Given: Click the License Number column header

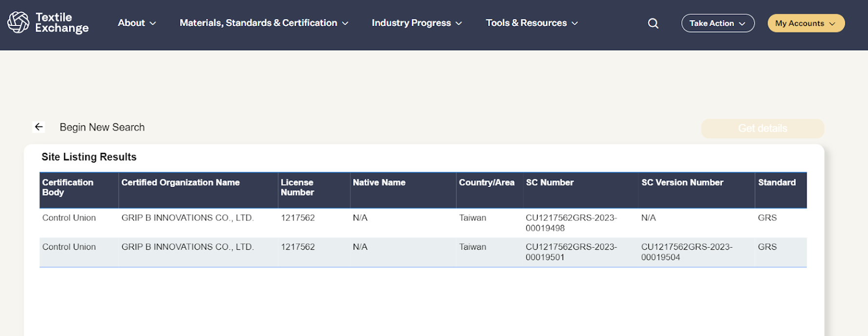Looking at the screenshot, I should pos(297,188).
